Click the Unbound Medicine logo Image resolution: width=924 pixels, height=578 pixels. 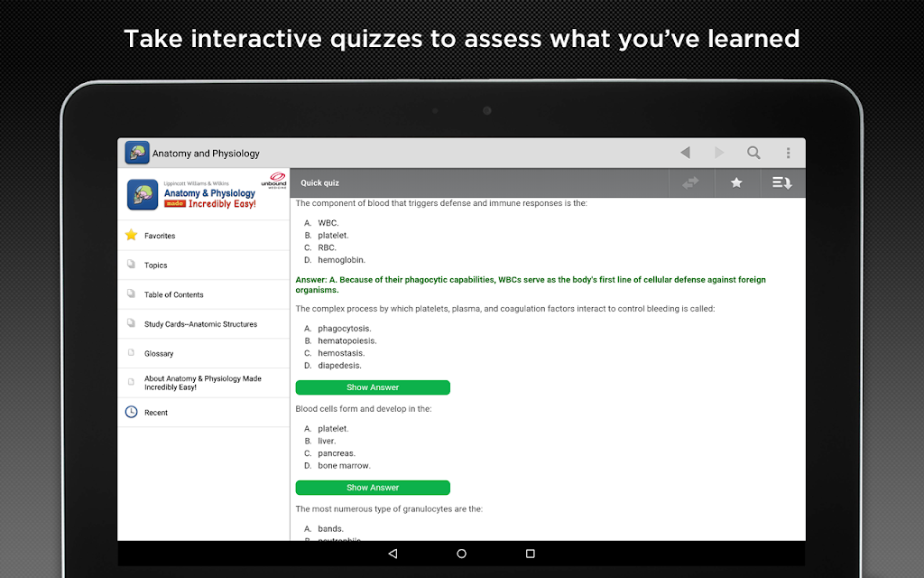coord(274,180)
